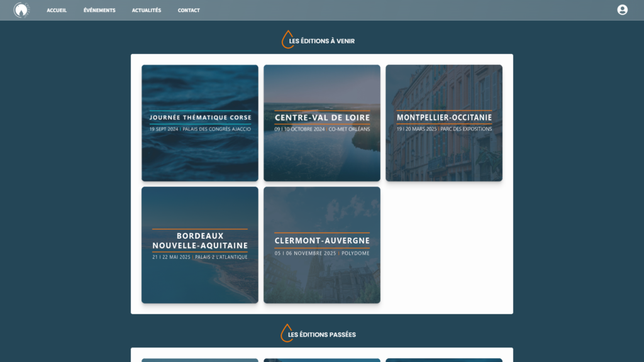
Task: Click the 'Les éditions à venir' heading
Action: (x=321, y=41)
